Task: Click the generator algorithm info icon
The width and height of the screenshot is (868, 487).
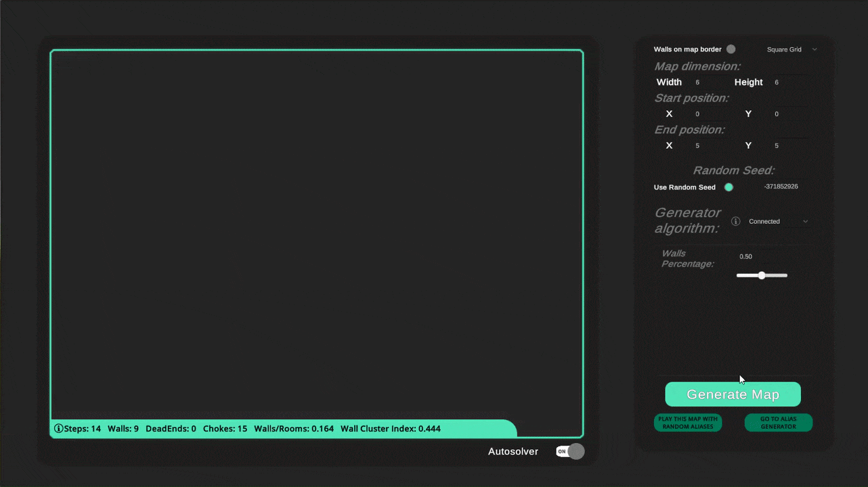Action: click(x=735, y=221)
